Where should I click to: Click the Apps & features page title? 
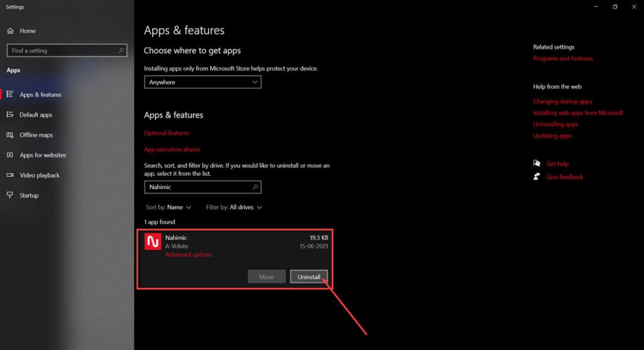click(x=184, y=30)
